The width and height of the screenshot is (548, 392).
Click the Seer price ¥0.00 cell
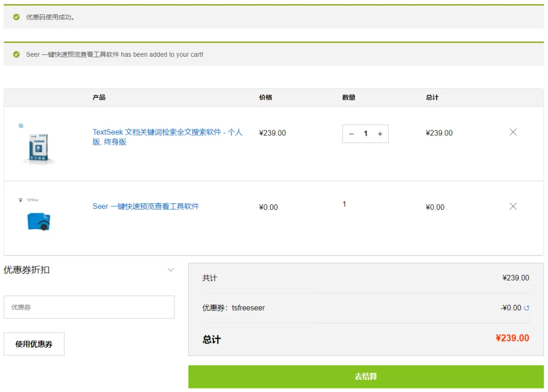[268, 207]
